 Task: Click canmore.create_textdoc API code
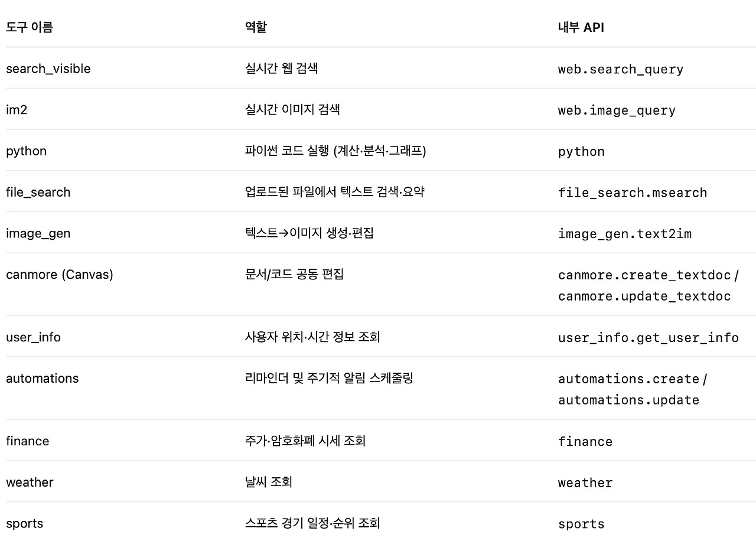point(644,275)
